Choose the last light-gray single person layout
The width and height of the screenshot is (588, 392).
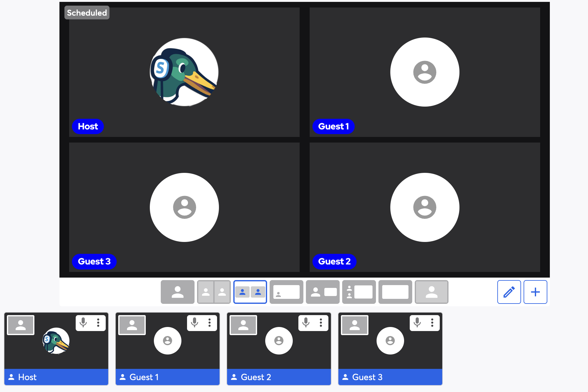(x=431, y=292)
